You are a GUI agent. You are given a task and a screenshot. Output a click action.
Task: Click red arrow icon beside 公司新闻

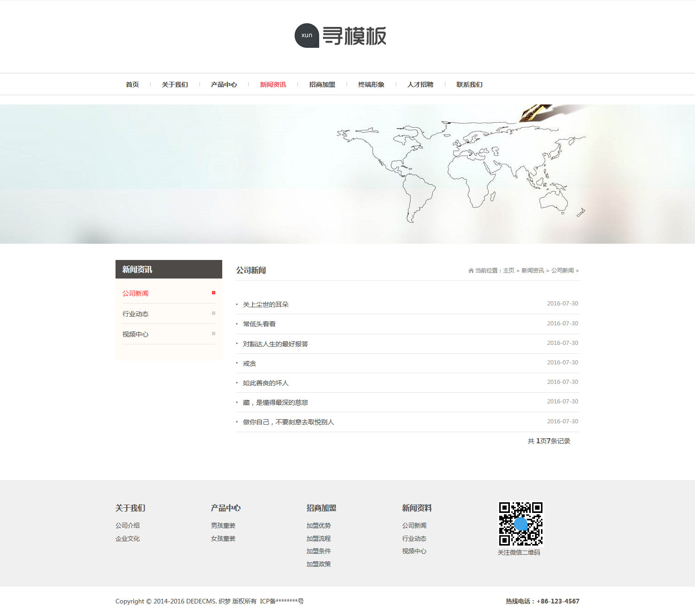pyautogui.click(x=213, y=293)
